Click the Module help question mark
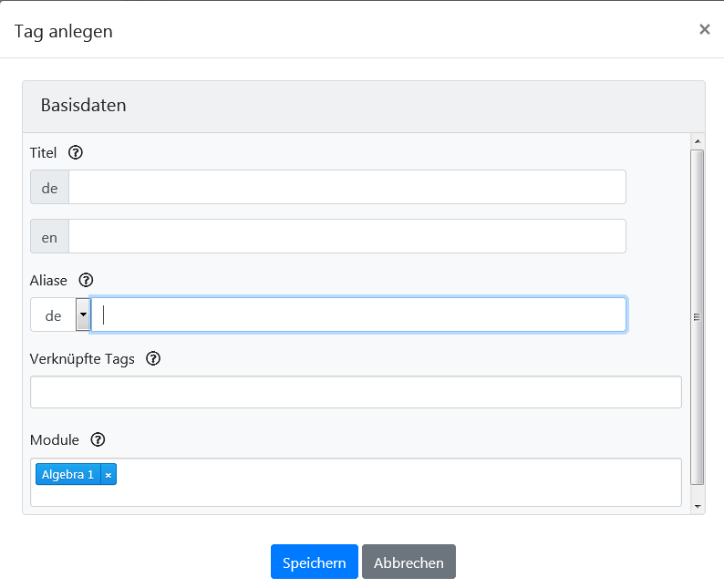The image size is (724, 588). tap(98, 440)
